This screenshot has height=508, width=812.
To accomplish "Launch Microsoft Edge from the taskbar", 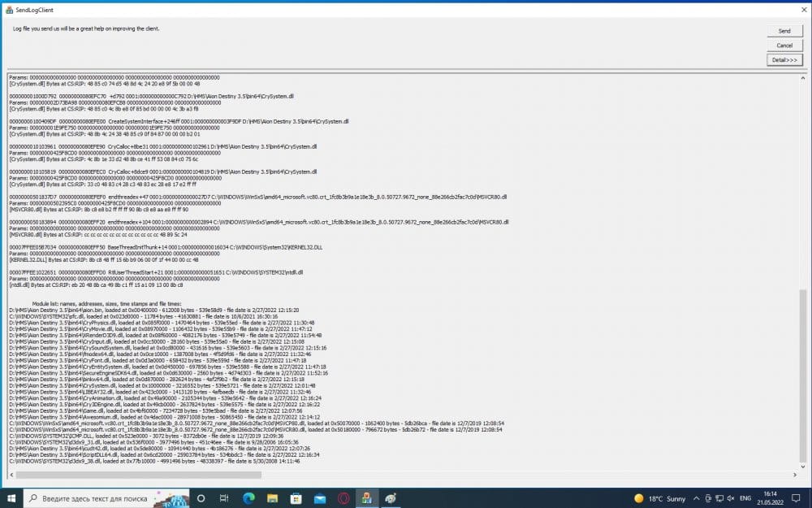I will click(248, 497).
